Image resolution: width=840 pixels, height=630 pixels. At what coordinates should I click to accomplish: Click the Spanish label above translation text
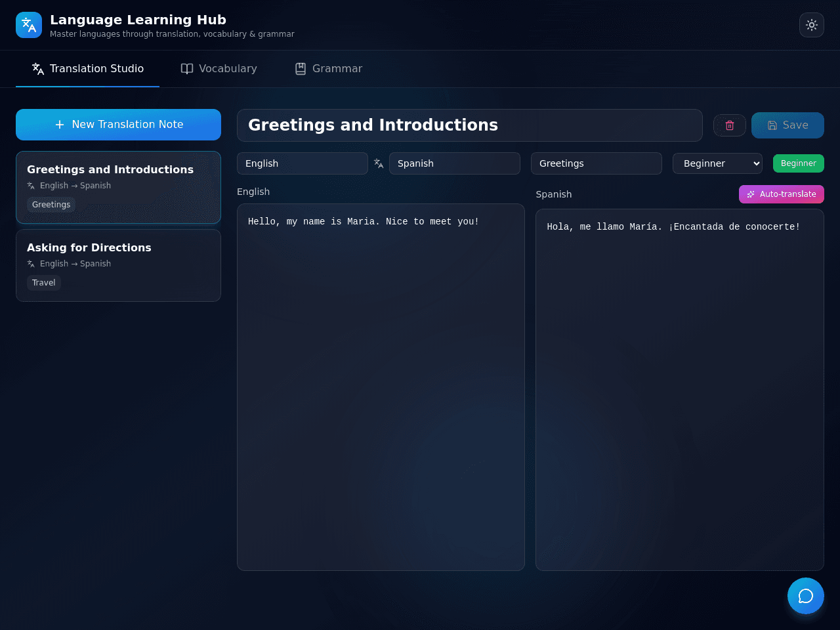554,194
